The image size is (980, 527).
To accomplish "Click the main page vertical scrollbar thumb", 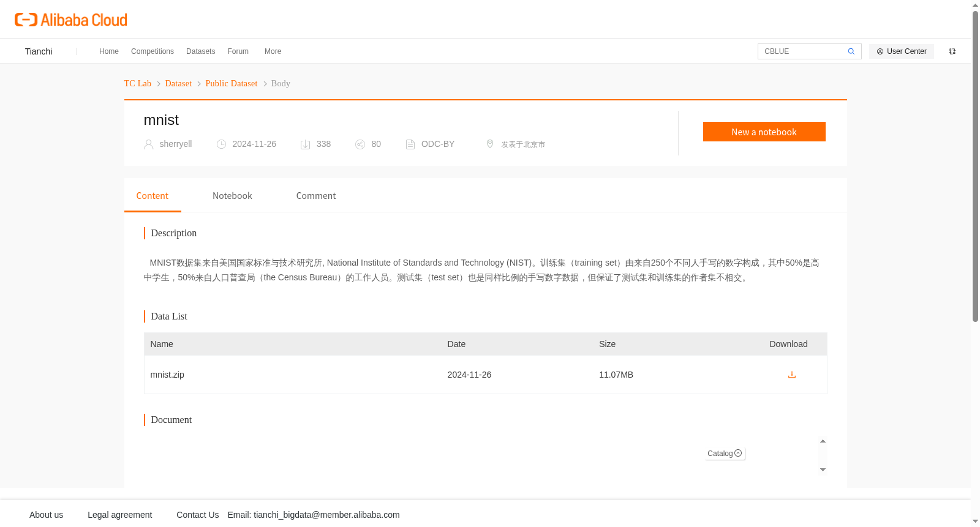I will click(x=975, y=165).
